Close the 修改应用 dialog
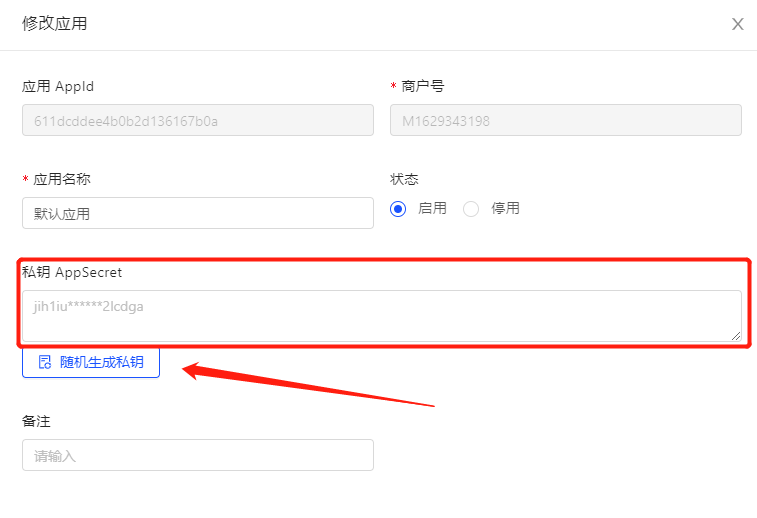The image size is (757, 518). click(738, 24)
